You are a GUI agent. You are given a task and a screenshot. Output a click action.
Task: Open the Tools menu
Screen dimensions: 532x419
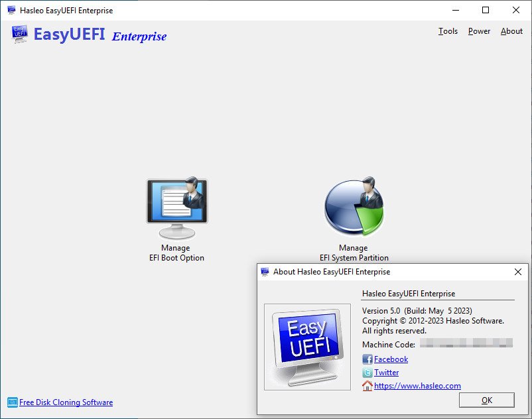448,31
